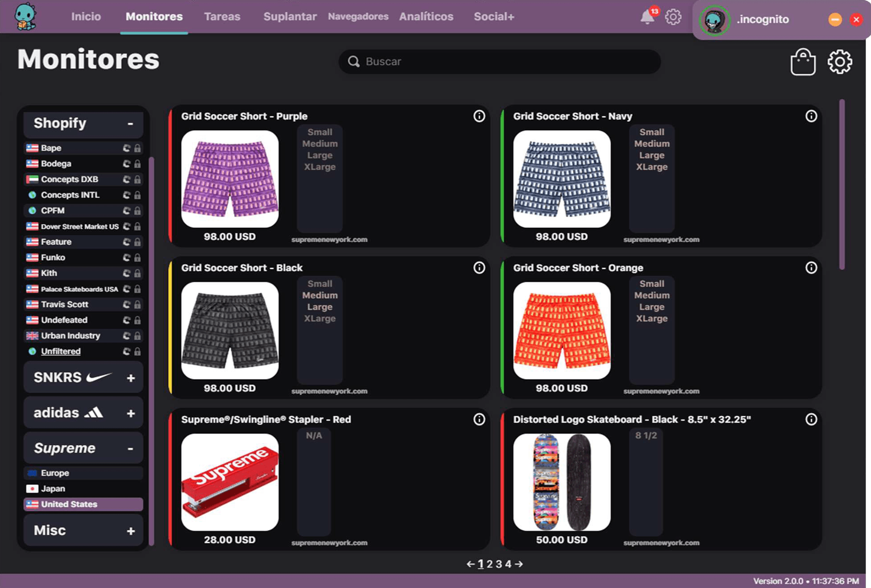Click the search magnifier icon
The width and height of the screenshot is (871, 588).
point(354,62)
